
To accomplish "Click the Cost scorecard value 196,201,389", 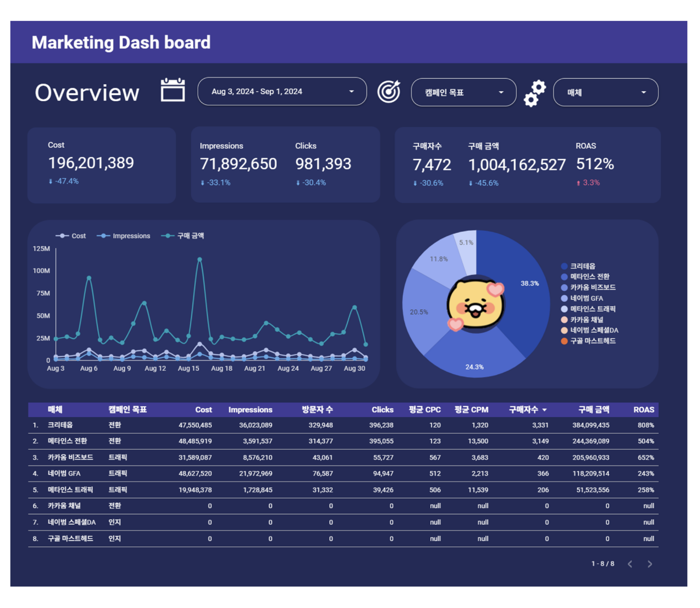I will point(91,163).
